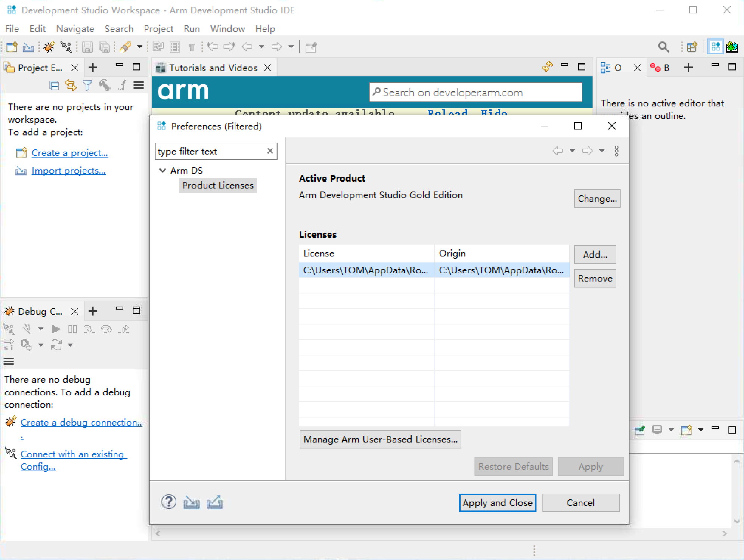The image size is (744, 560).
Task: Open Preferences back history dropdown arrow
Action: pyautogui.click(x=572, y=151)
